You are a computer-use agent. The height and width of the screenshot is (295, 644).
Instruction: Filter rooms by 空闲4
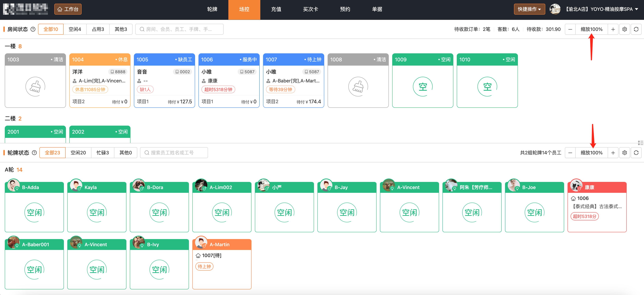click(x=75, y=29)
